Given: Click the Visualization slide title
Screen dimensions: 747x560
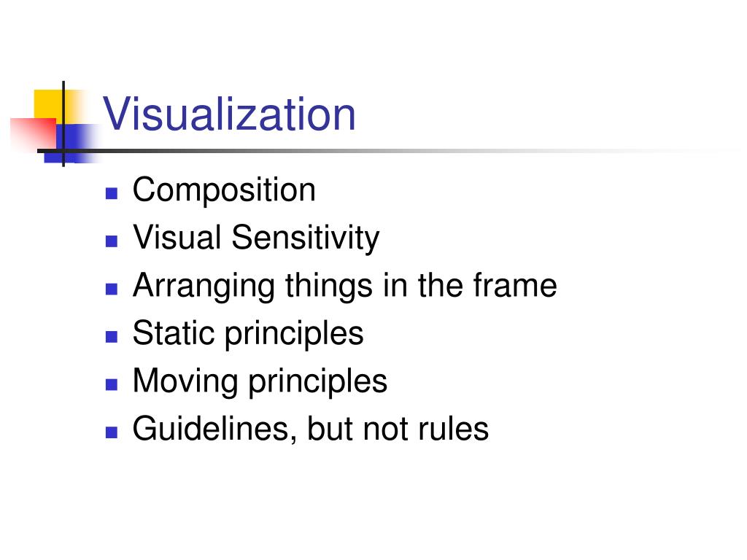Looking at the screenshot, I should 229,114.
